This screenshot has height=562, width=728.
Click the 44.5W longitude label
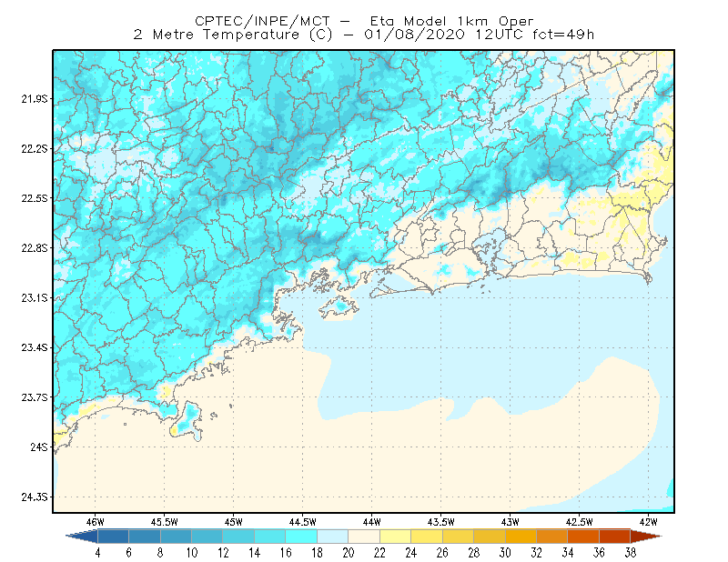coord(302,522)
